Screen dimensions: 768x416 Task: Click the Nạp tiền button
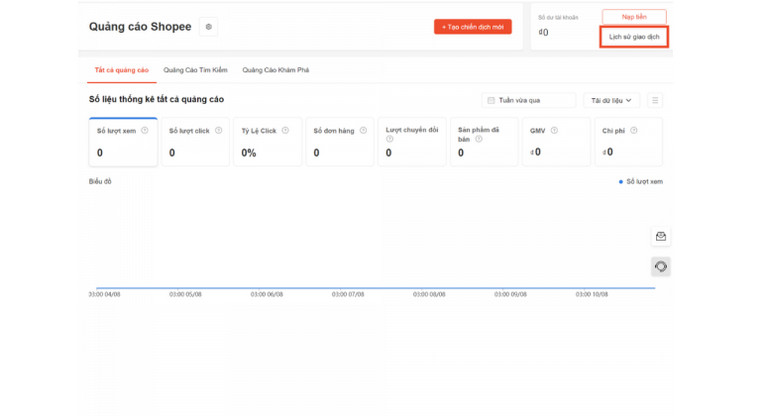634,17
